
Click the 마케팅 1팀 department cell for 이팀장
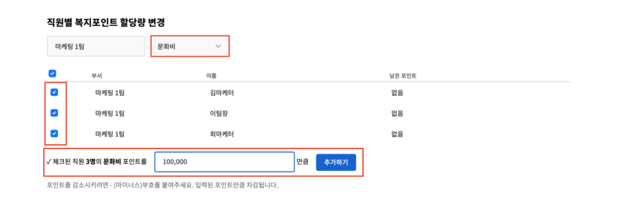click(110, 113)
